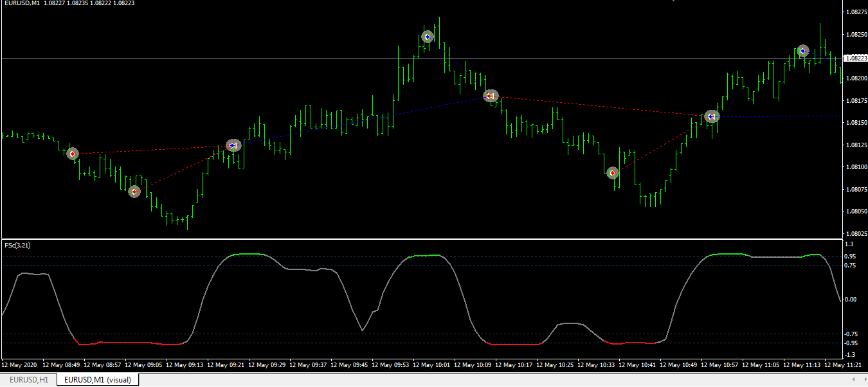Click the 1.08150 price scale label

856,123
